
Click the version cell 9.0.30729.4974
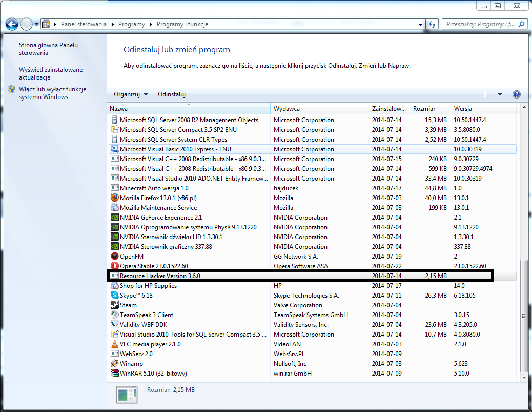click(473, 168)
